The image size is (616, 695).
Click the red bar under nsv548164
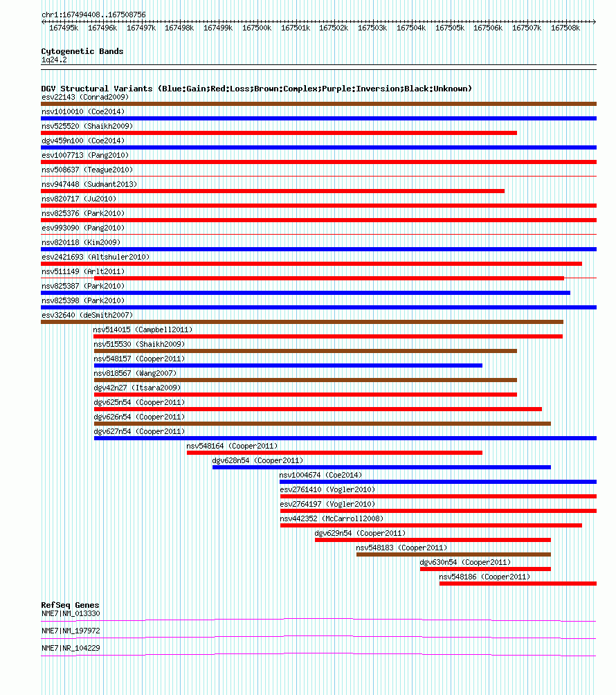point(334,453)
